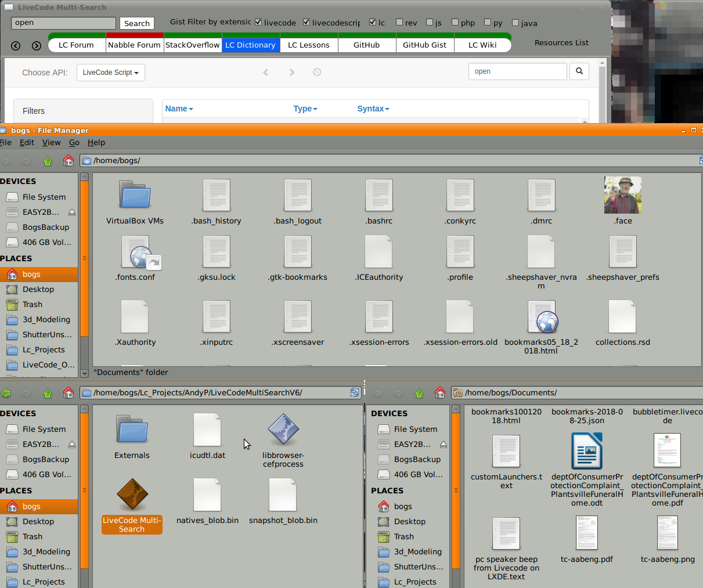703x588 pixels.
Task: Enable the php extension filter checkbox
Action: pyautogui.click(x=455, y=23)
